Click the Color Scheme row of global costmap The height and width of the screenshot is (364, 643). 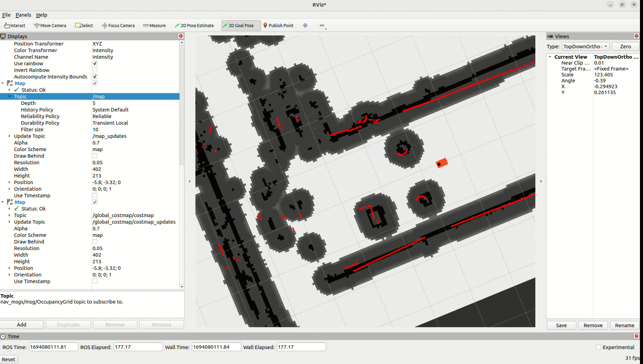point(90,235)
